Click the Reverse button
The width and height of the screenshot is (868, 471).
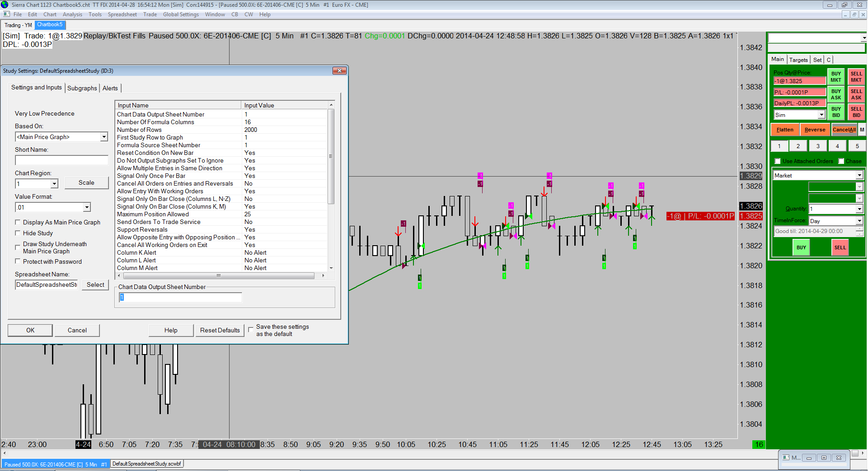pyautogui.click(x=815, y=130)
